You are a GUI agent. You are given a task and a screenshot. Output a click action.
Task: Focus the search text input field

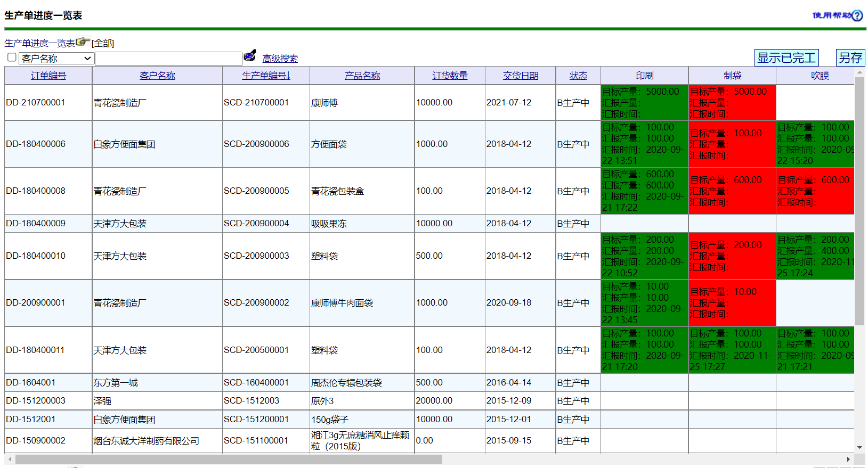(x=168, y=59)
